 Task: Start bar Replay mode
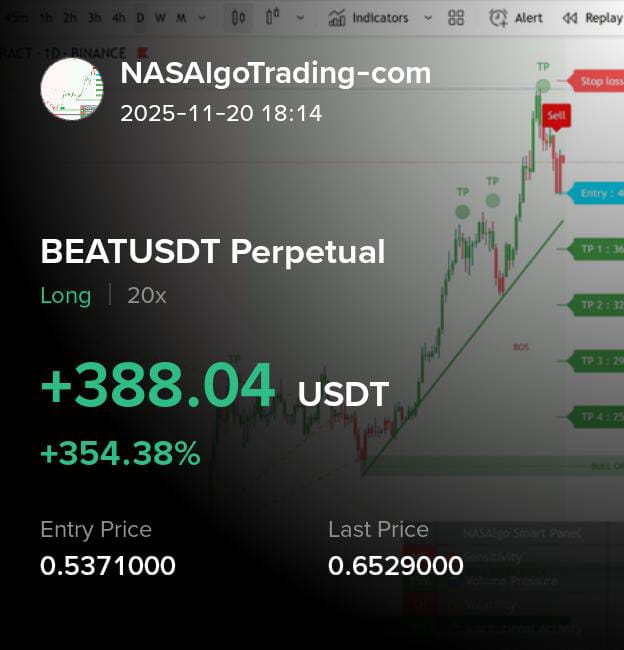click(592, 18)
